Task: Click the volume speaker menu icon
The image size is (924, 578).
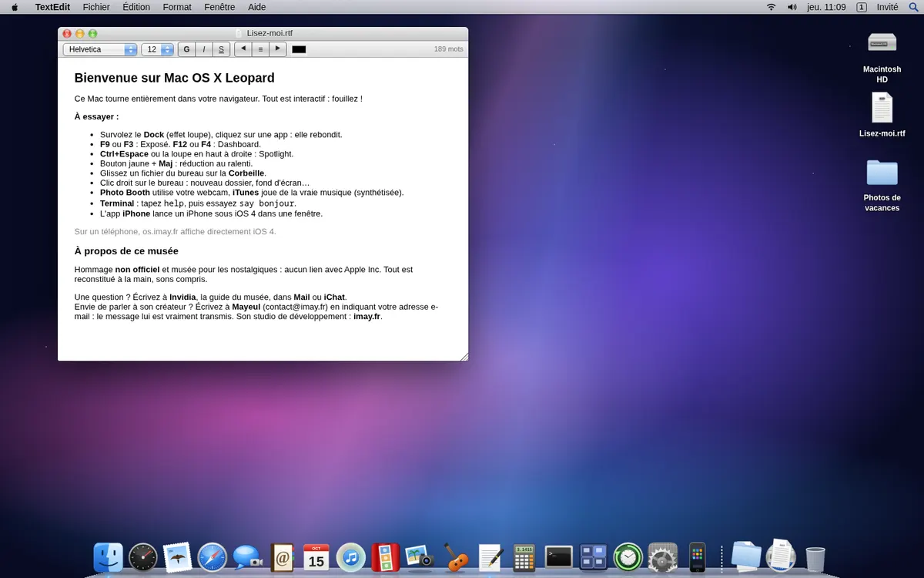Action: pyautogui.click(x=792, y=7)
